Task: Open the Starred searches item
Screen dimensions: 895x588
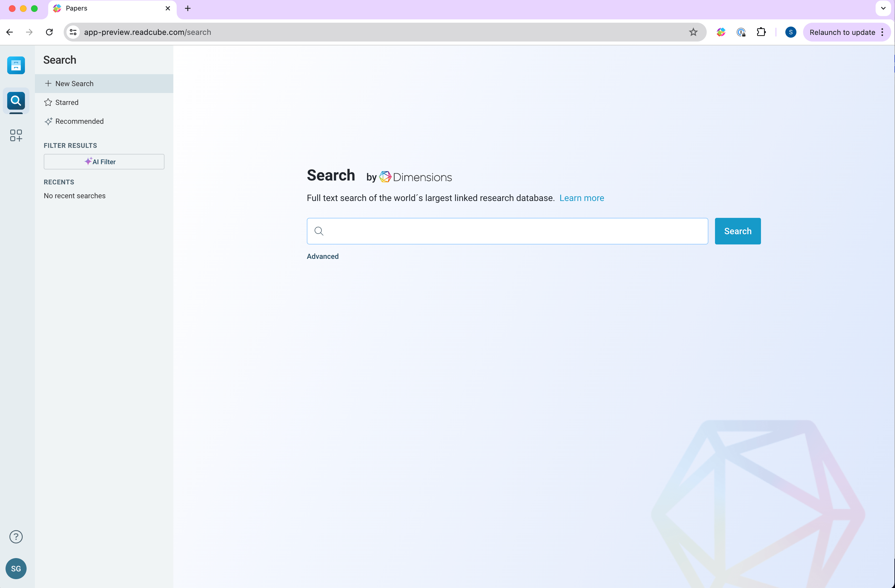Action: pos(66,102)
